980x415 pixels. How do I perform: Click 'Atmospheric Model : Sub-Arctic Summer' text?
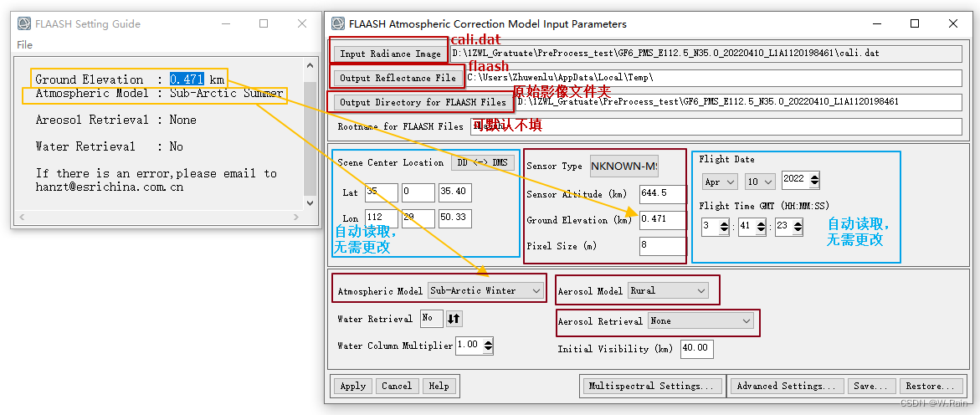[x=159, y=93]
